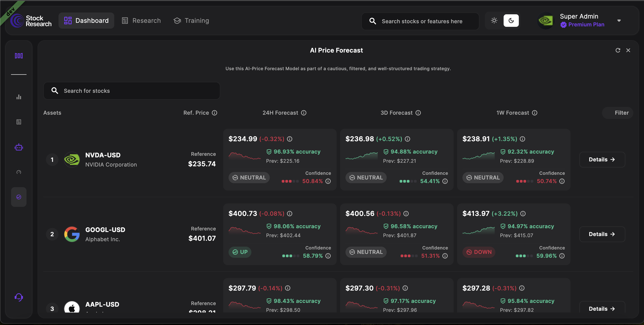Click info icon next to 54.41% confidence
The height and width of the screenshot is (325, 644).
(445, 181)
